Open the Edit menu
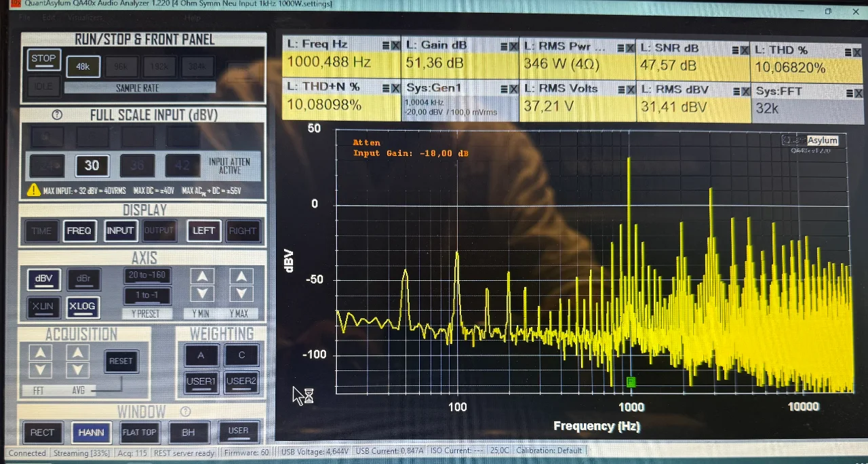 (x=49, y=17)
